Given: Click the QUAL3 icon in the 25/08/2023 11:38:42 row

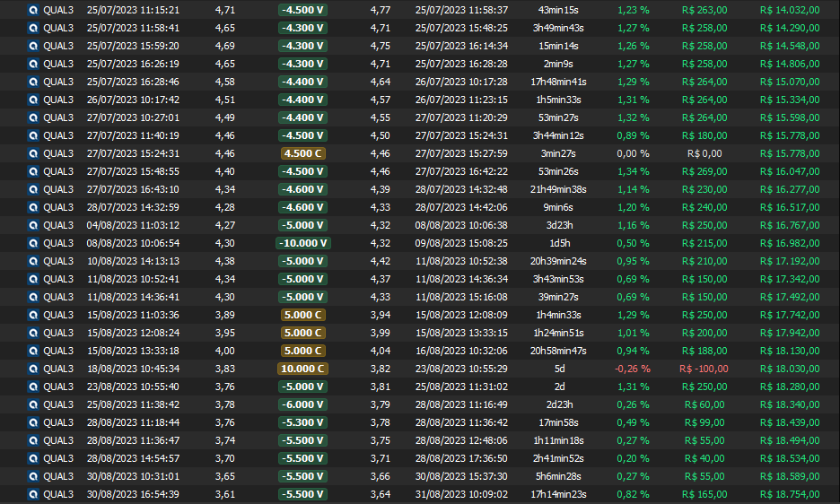Looking at the screenshot, I should tap(33, 404).
